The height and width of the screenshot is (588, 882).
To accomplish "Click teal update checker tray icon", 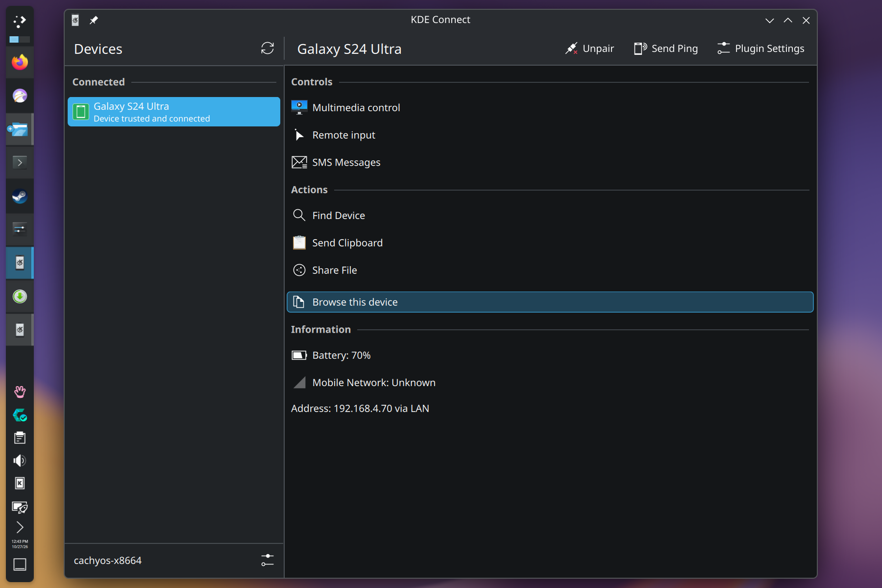I will [x=20, y=415].
